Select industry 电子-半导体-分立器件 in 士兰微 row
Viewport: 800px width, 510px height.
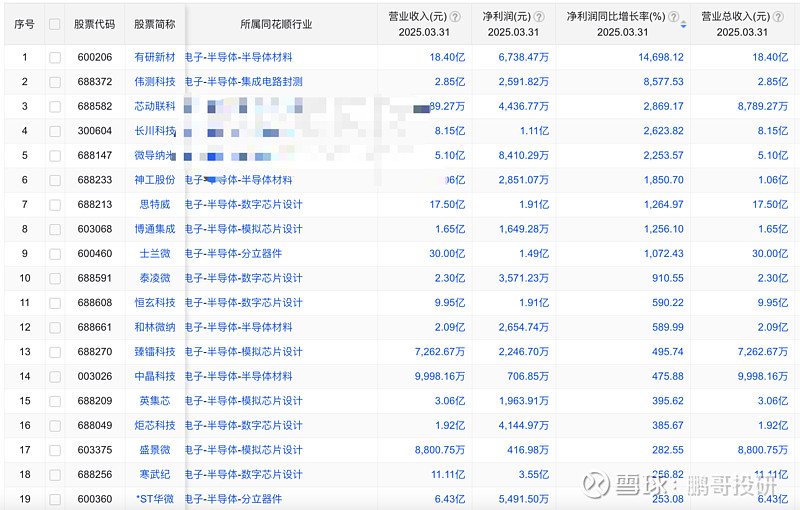(x=233, y=253)
